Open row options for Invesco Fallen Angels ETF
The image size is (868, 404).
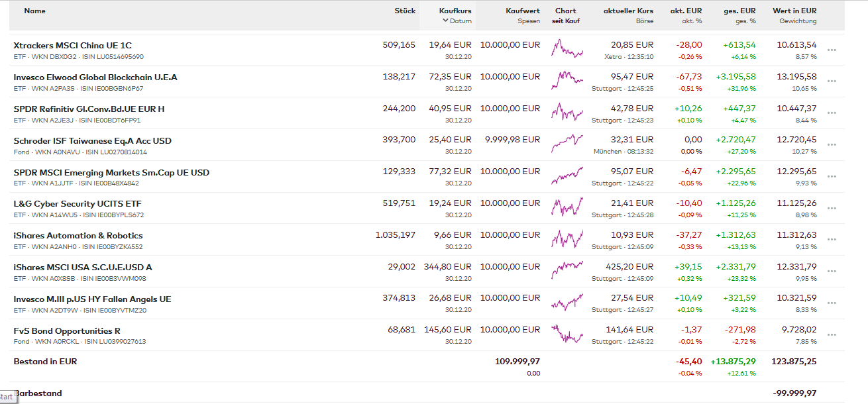[x=832, y=303]
